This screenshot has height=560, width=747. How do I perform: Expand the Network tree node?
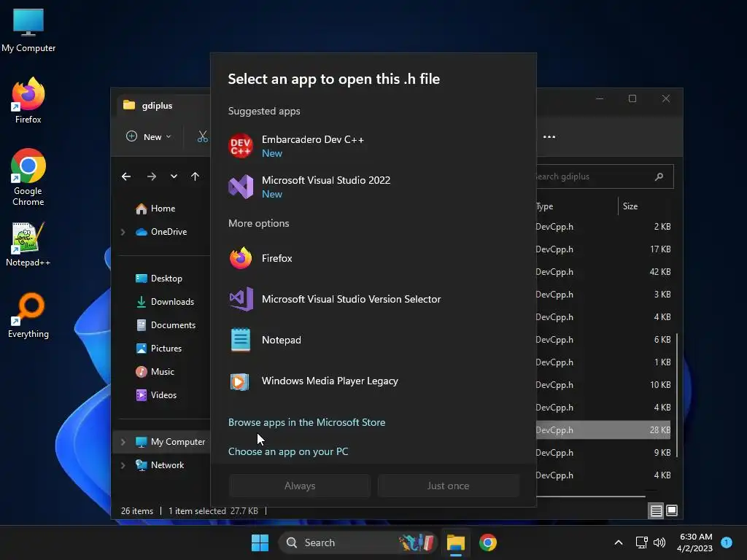point(123,465)
